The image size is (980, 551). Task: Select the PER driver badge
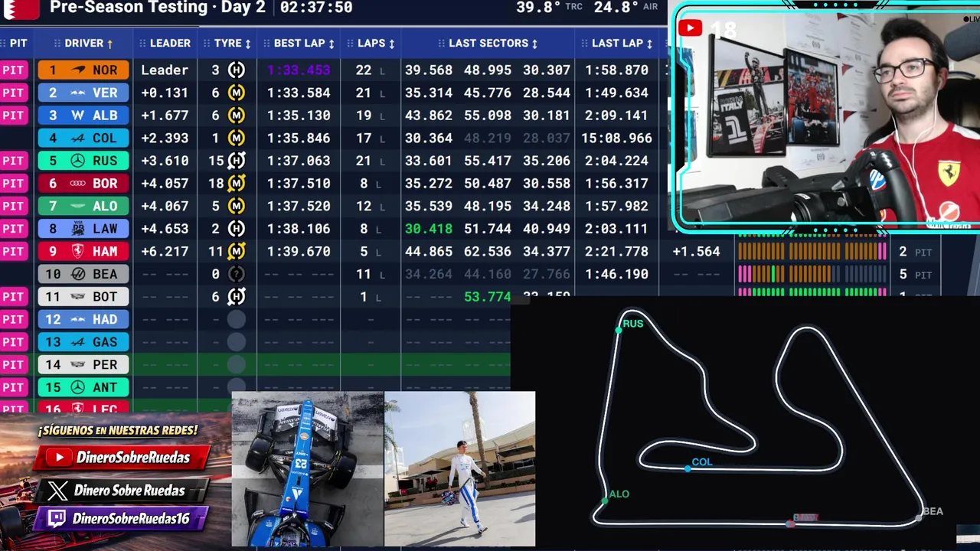pyautogui.click(x=83, y=364)
